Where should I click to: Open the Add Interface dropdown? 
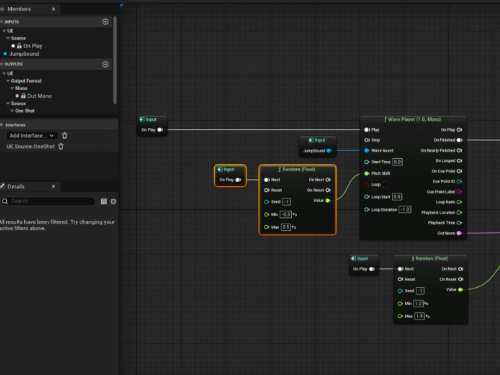(x=32, y=136)
